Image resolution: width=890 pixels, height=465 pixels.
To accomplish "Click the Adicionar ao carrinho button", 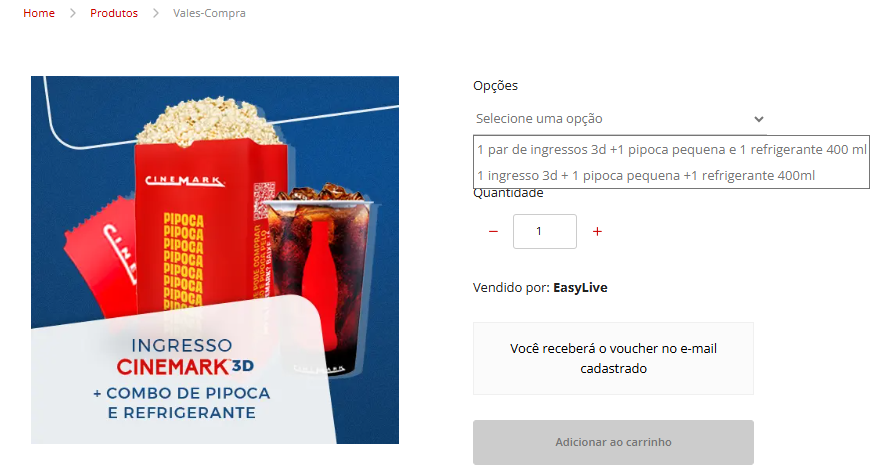I will pyautogui.click(x=613, y=442).
